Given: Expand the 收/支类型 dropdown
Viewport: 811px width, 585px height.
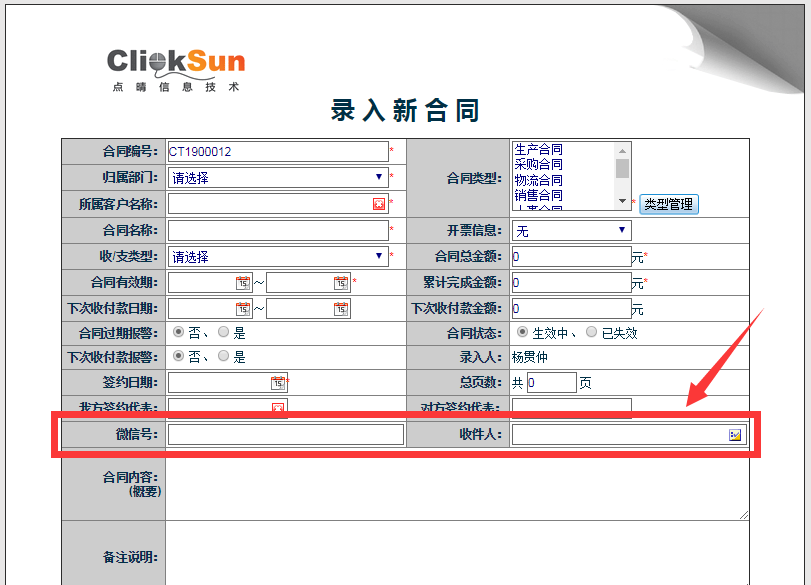Looking at the screenshot, I should [278, 257].
